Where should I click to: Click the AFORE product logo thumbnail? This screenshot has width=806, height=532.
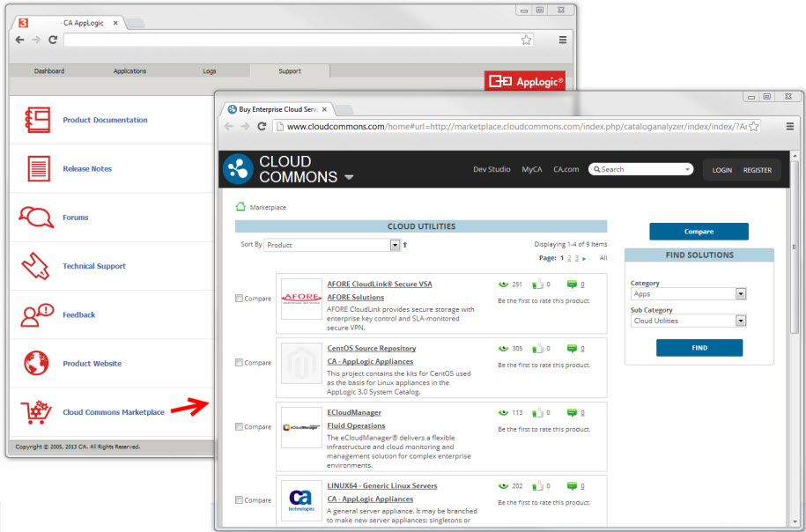pyautogui.click(x=302, y=299)
